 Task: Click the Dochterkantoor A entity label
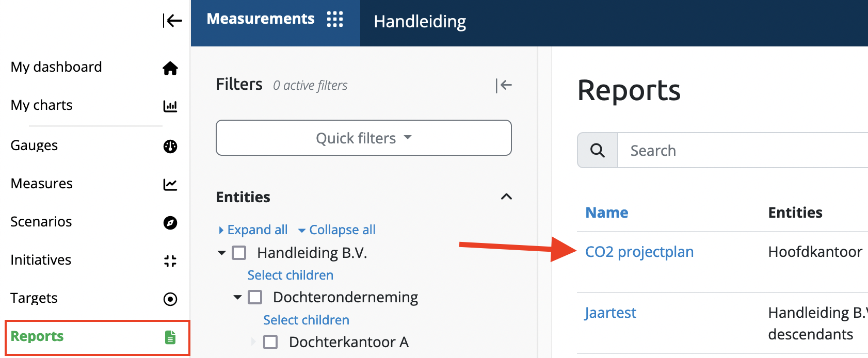(349, 342)
